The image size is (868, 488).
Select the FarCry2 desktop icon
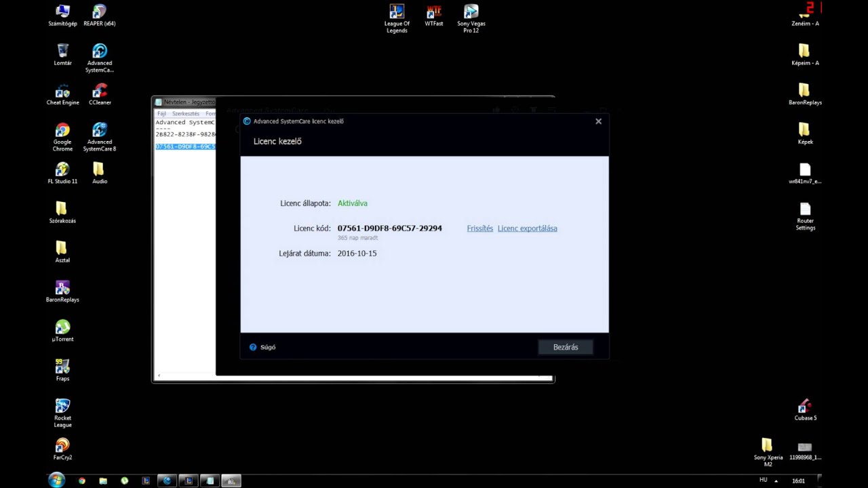pos(62,449)
